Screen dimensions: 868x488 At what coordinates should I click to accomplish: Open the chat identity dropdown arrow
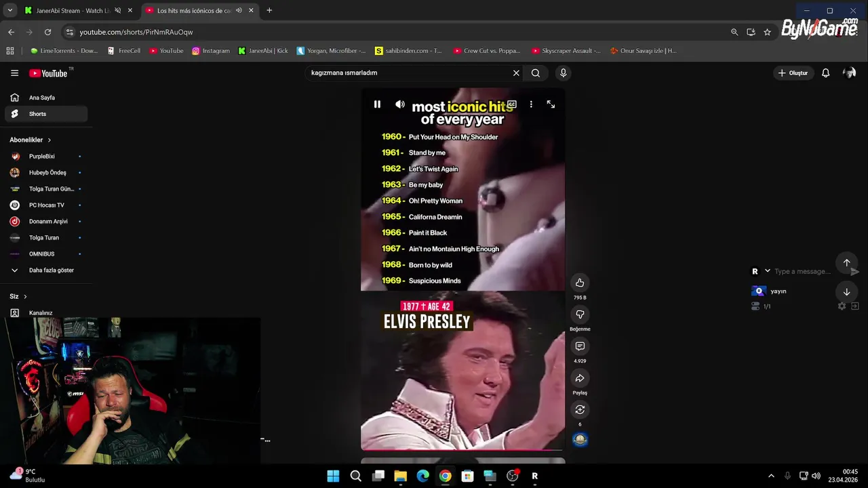pos(768,271)
